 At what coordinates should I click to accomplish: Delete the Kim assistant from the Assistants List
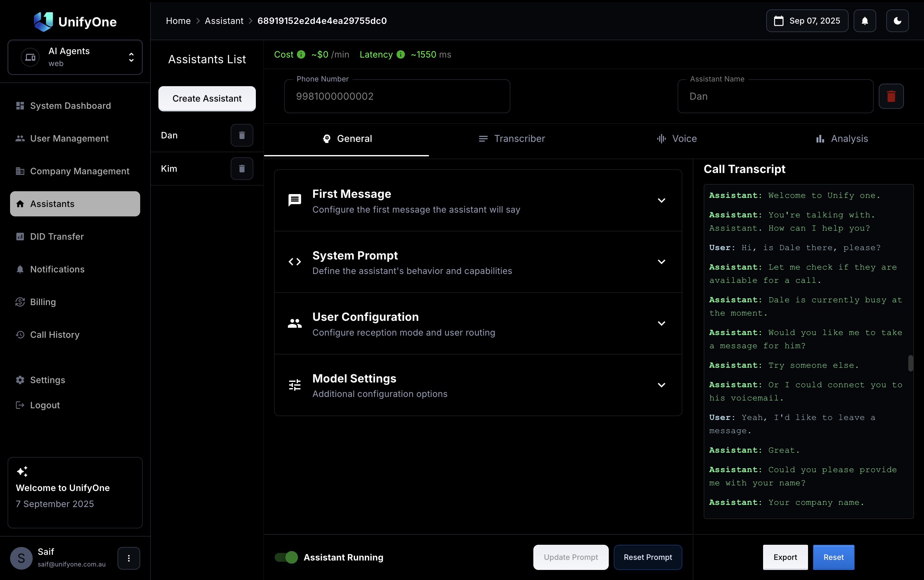(x=242, y=168)
